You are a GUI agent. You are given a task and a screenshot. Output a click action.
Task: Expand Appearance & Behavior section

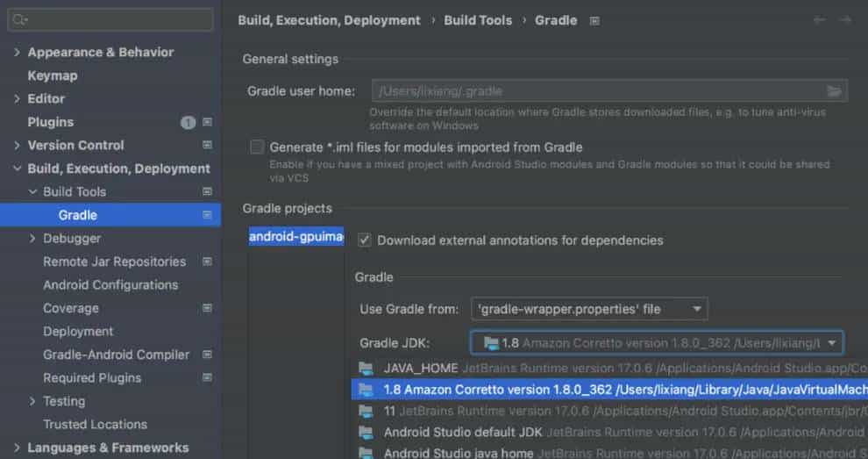pyautogui.click(x=17, y=52)
